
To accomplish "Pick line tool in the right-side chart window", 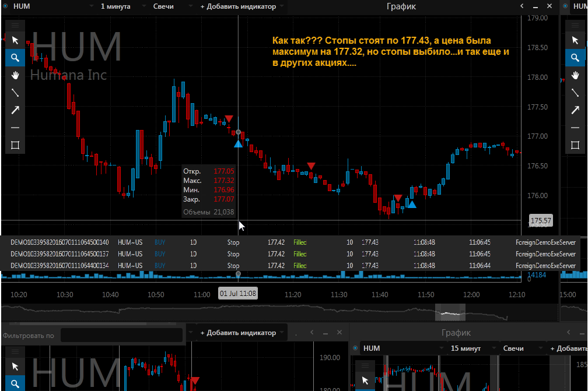I will pyautogui.click(x=575, y=93).
